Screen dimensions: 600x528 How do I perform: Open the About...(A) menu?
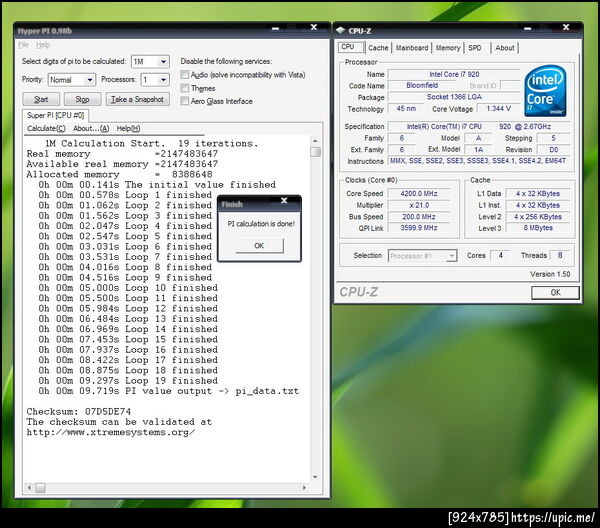(91, 129)
